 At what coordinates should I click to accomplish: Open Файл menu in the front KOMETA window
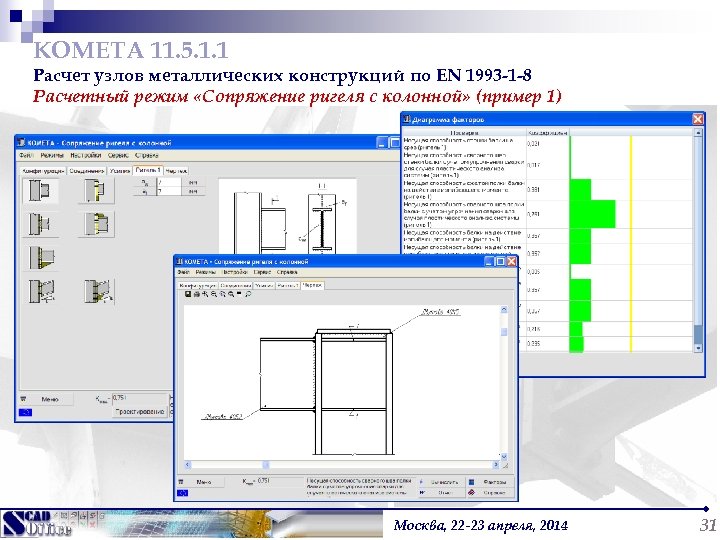pyautogui.click(x=184, y=272)
